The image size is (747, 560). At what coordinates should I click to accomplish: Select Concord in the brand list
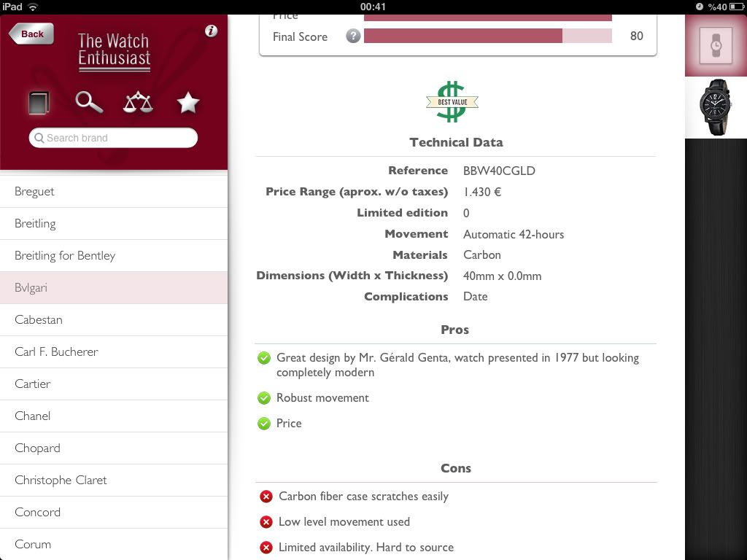click(114, 513)
